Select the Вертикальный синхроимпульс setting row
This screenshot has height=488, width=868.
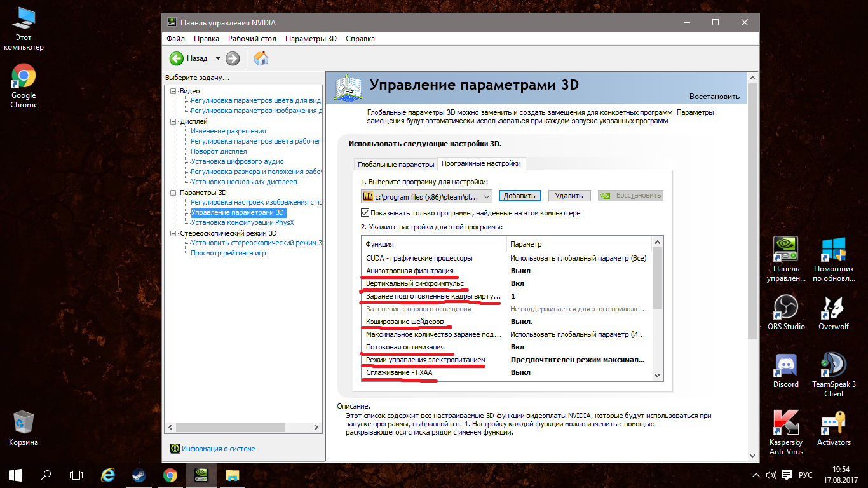click(x=506, y=283)
